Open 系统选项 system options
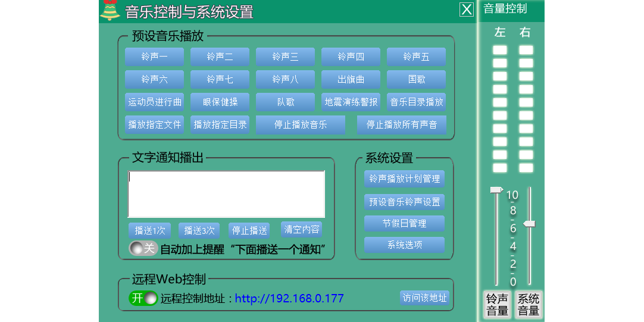The width and height of the screenshot is (644, 322). tap(404, 245)
